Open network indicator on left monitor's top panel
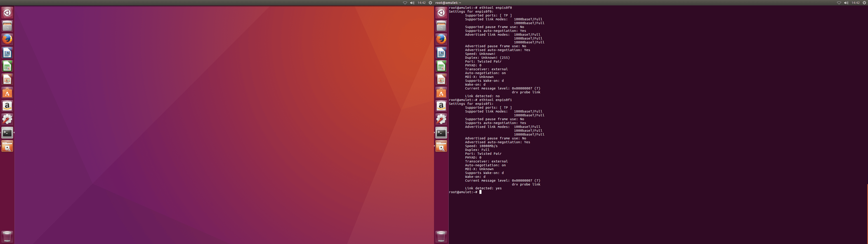The width and height of the screenshot is (868, 244). click(x=405, y=3)
